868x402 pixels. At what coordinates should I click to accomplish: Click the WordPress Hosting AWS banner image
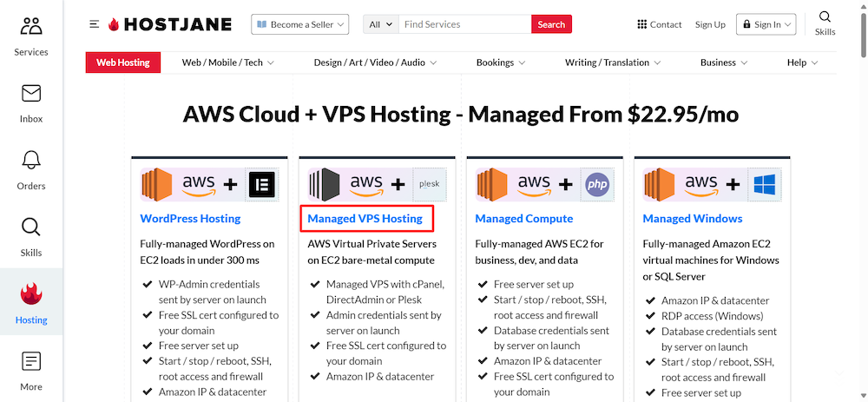coord(210,184)
